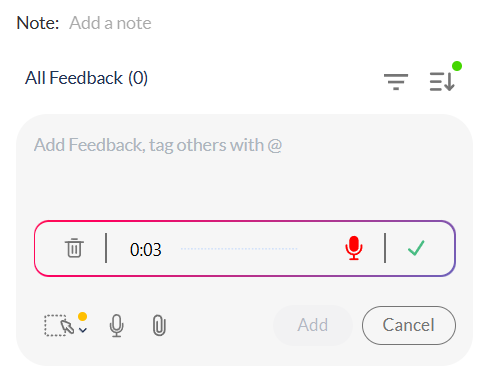The image size is (487, 367).
Task: Click the 'Note:' label
Action: (x=38, y=23)
